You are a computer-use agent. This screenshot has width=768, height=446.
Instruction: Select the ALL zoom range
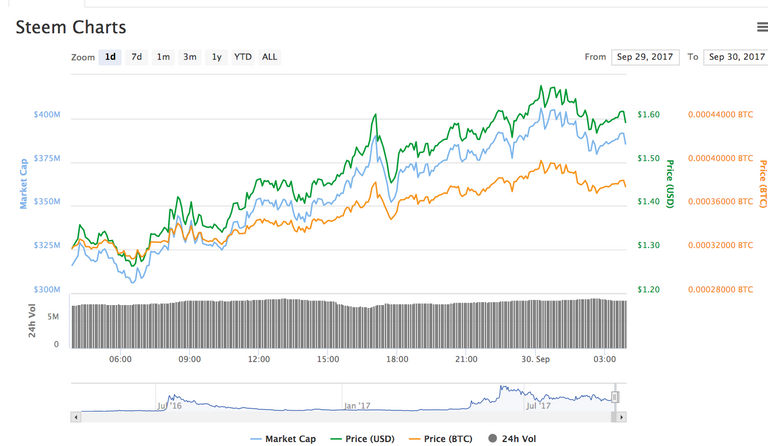click(x=269, y=57)
